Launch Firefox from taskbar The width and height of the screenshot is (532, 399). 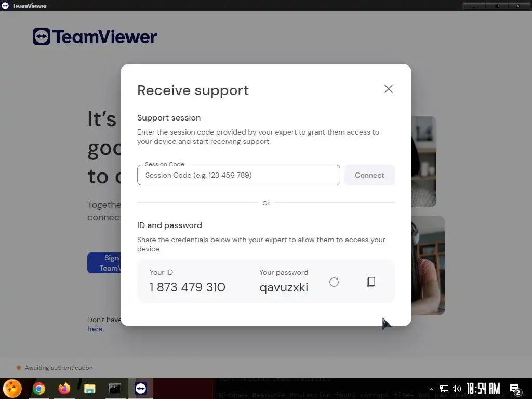click(x=64, y=389)
